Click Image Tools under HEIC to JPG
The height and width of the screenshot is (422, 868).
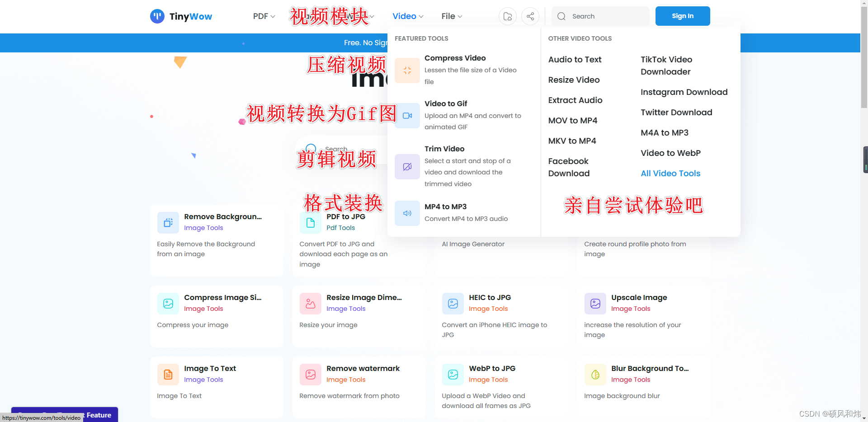[488, 309]
